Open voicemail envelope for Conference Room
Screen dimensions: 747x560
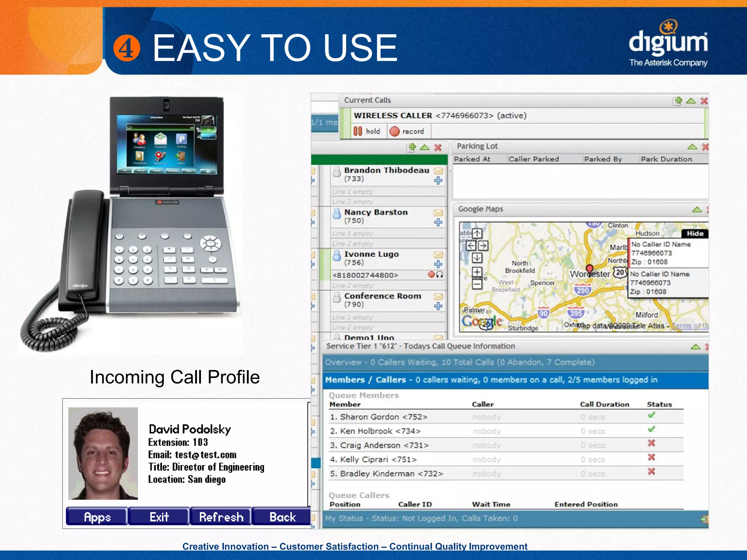pos(438,296)
